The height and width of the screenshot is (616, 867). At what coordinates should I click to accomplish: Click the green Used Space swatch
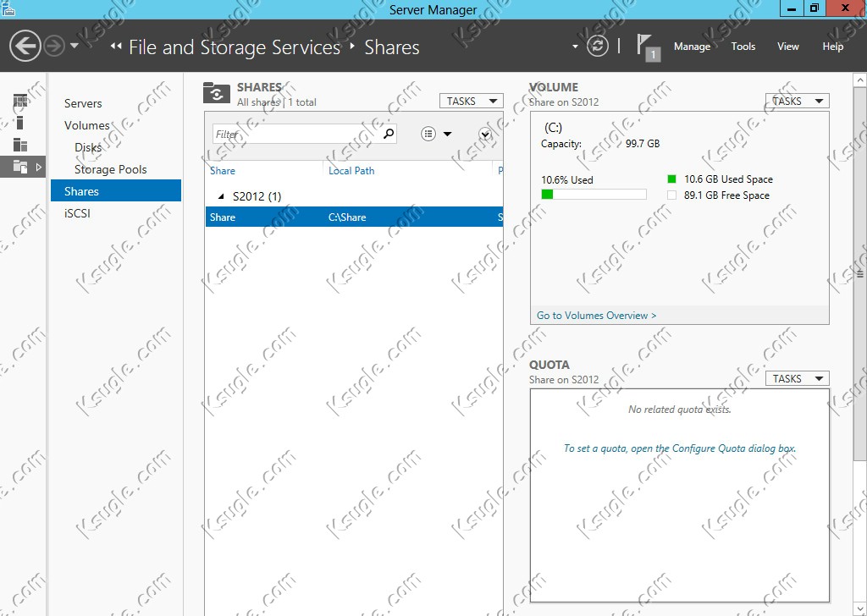671,179
